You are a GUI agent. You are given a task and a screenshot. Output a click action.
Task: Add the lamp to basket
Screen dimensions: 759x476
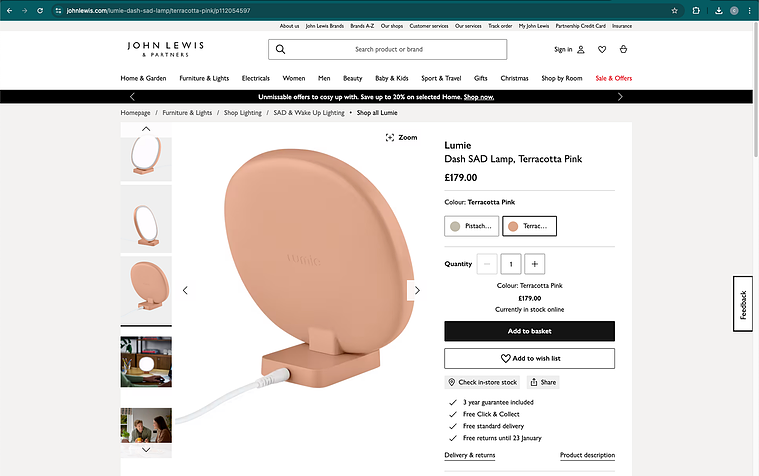tap(530, 331)
